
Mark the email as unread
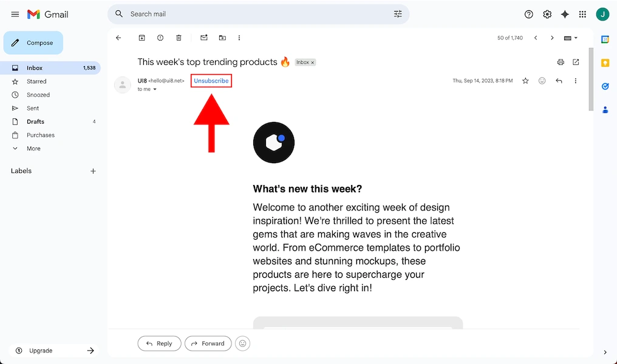coord(203,38)
